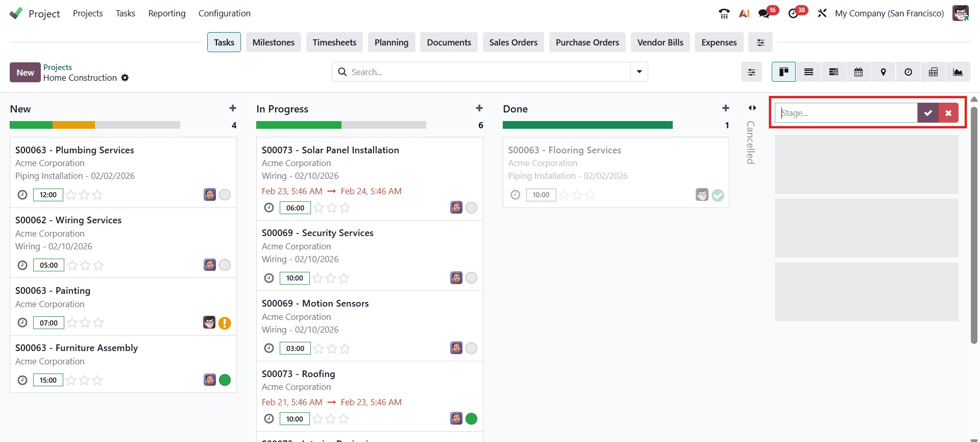The height and width of the screenshot is (442, 980).
Task: Open timer clock on Plumbing Services card
Action: 22,195
